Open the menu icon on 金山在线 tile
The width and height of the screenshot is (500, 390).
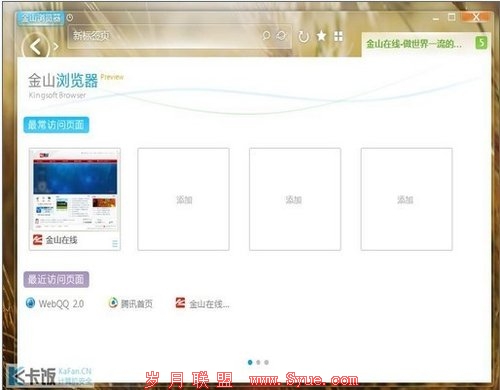point(115,244)
